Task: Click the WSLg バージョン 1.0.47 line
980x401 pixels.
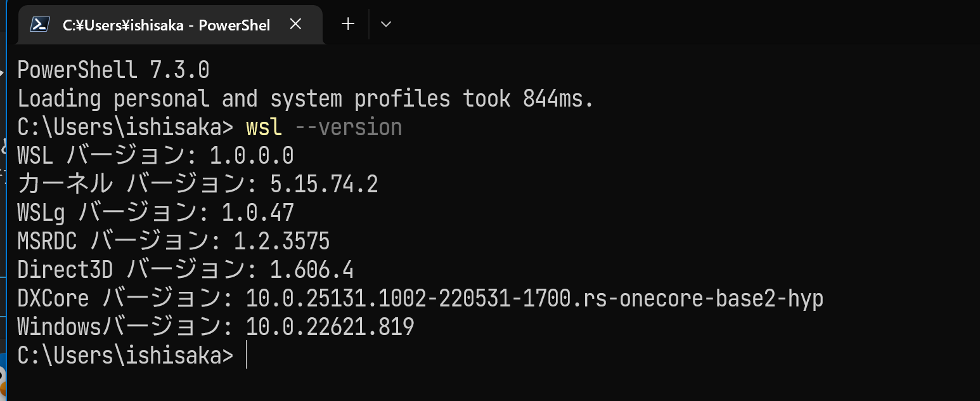Action: coord(155,213)
